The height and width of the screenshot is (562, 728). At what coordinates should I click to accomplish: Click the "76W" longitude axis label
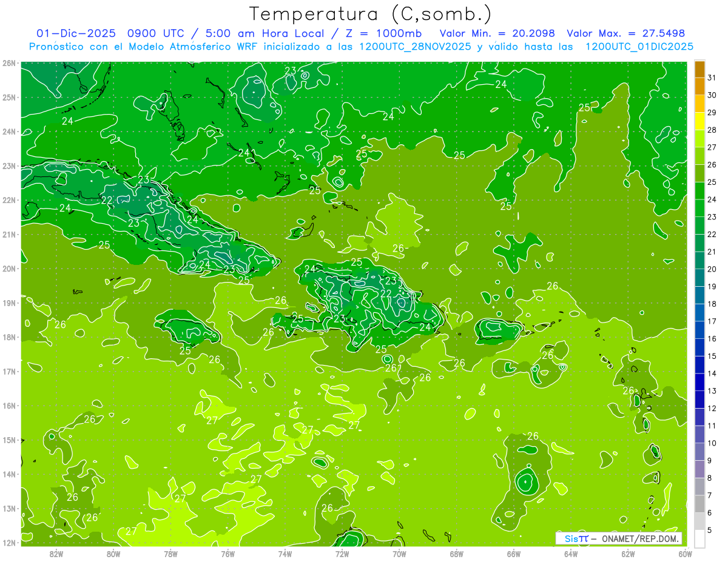(228, 554)
